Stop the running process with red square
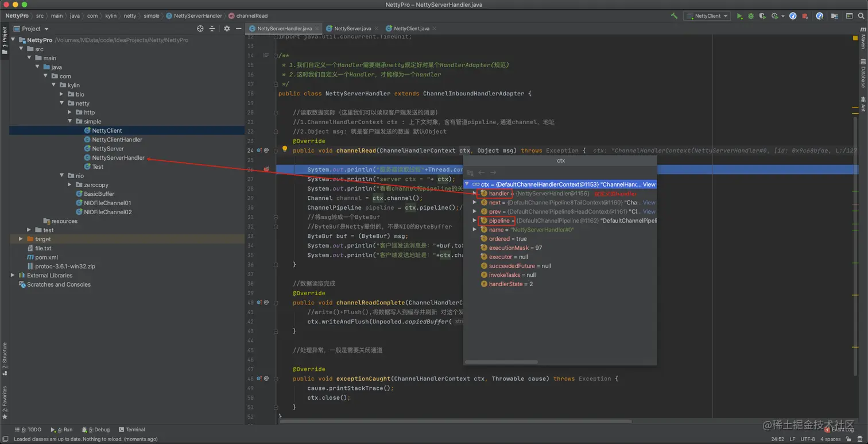 pyautogui.click(x=805, y=16)
